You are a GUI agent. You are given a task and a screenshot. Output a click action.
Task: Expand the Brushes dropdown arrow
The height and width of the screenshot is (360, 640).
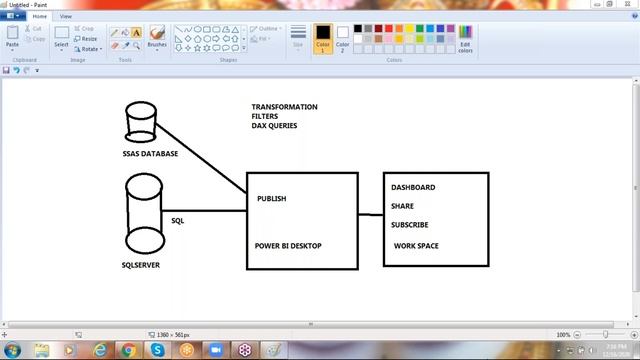(157, 50)
